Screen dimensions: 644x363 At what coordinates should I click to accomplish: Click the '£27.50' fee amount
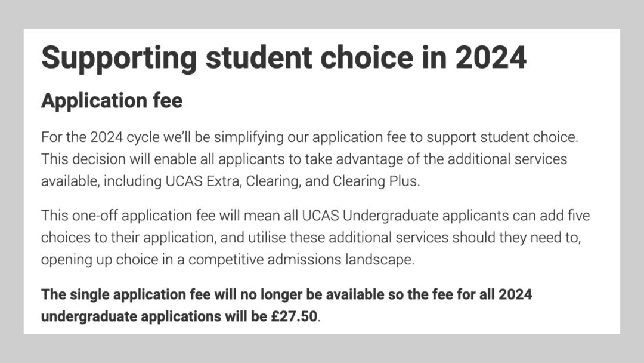click(294, 316)
